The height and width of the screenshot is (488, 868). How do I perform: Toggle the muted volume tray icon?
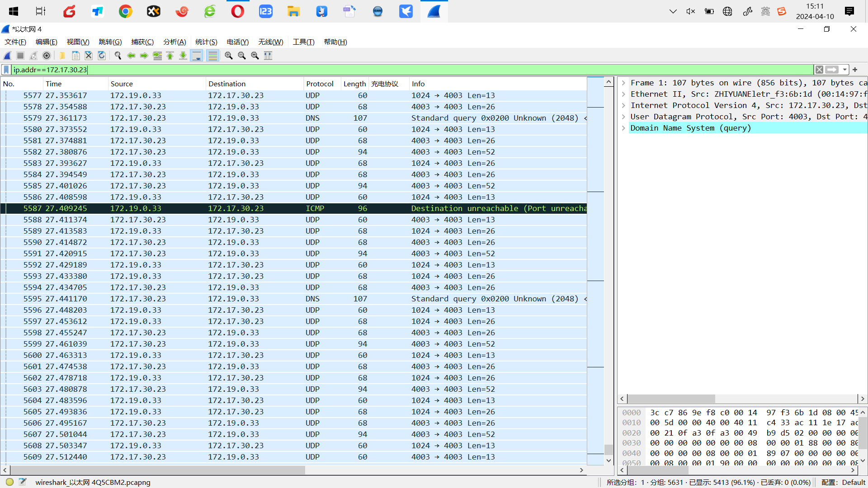[690, 11]
